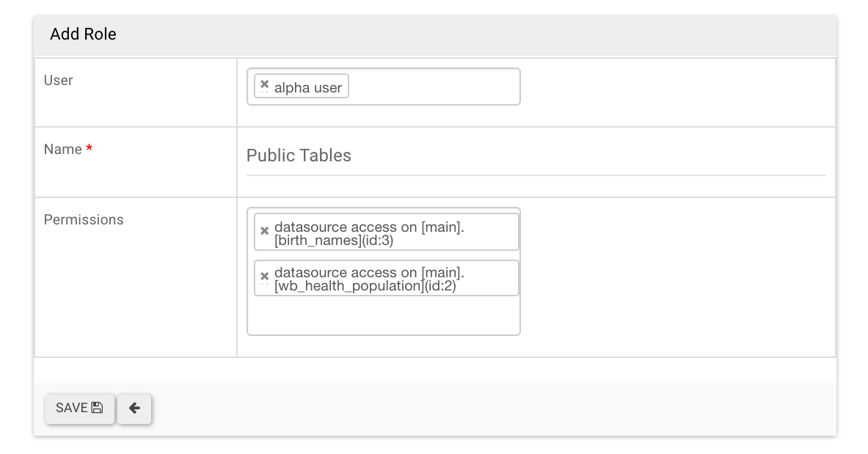
Task: Remove the alpha user tag
Action: click(265, 84)
